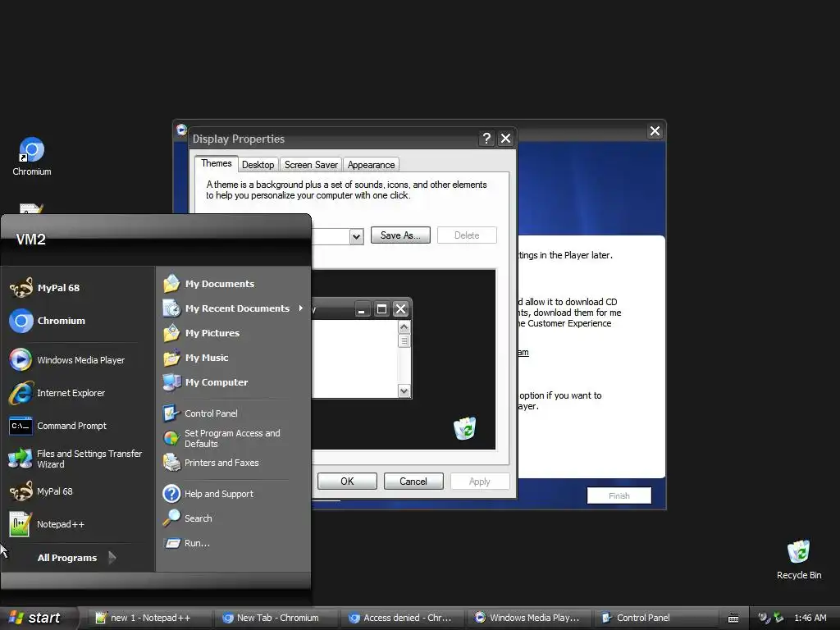The height and width of the screenshot is (630, 840).
Task: Click the on-screen keyboard tray icon
Action: [x=733, y=619]
